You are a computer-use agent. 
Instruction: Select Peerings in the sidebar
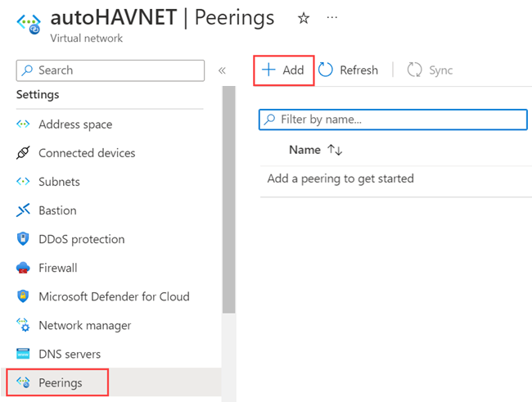tap(61, 382)
